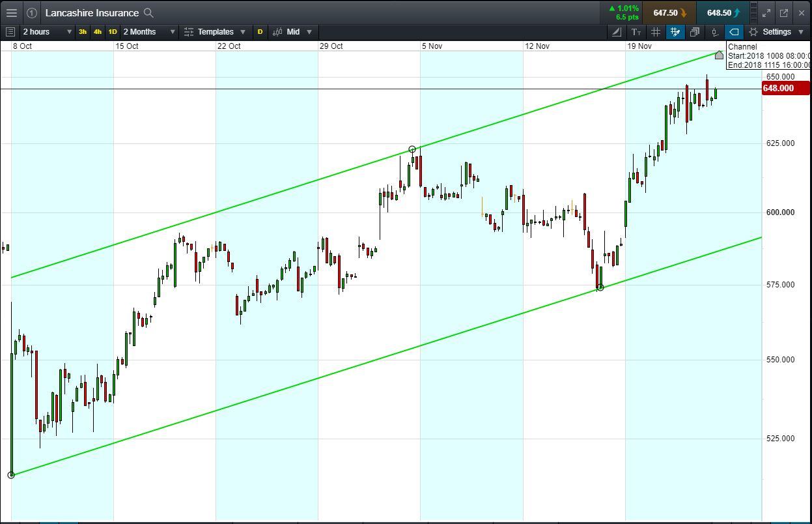
Task: Pop out chart into new window
Action: [x=783, y=12]
